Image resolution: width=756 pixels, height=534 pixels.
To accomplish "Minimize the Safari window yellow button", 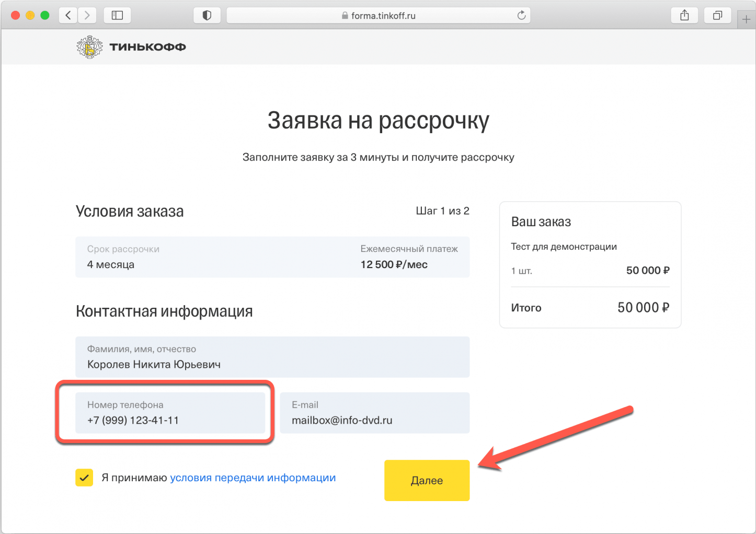I will tap(30, 16).
